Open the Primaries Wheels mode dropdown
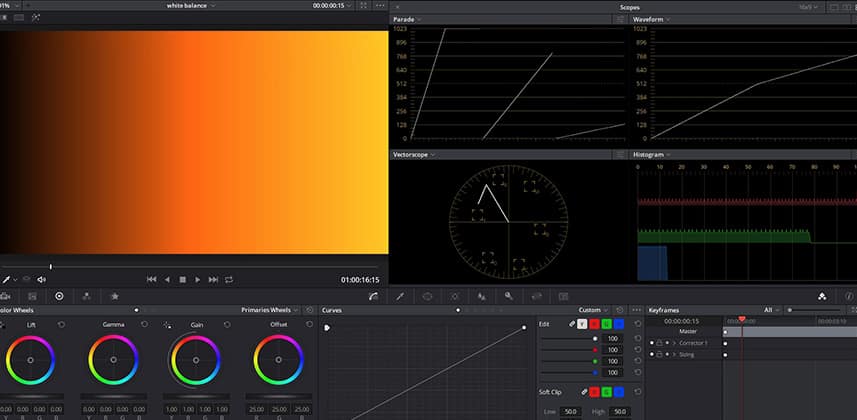The height and width of the screenshot is (420, 857). tap(271, 310)
